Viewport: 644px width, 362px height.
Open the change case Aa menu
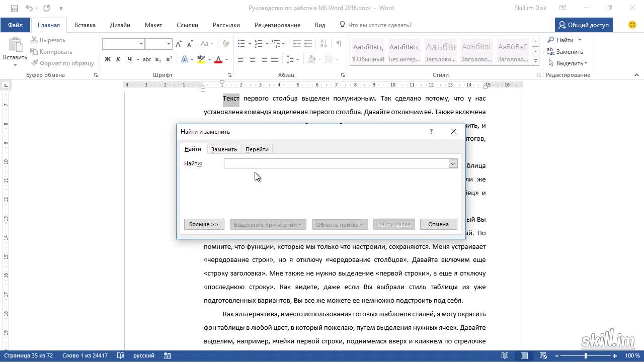point(207,44)
